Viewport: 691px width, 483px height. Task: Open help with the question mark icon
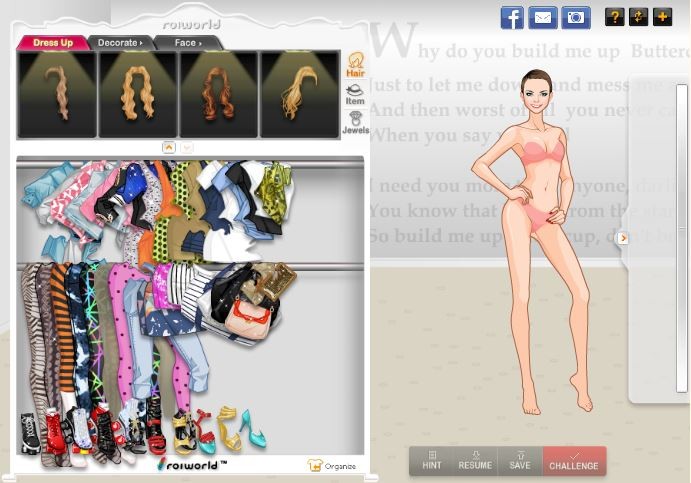pyautogui.click(x=615, y=17)
